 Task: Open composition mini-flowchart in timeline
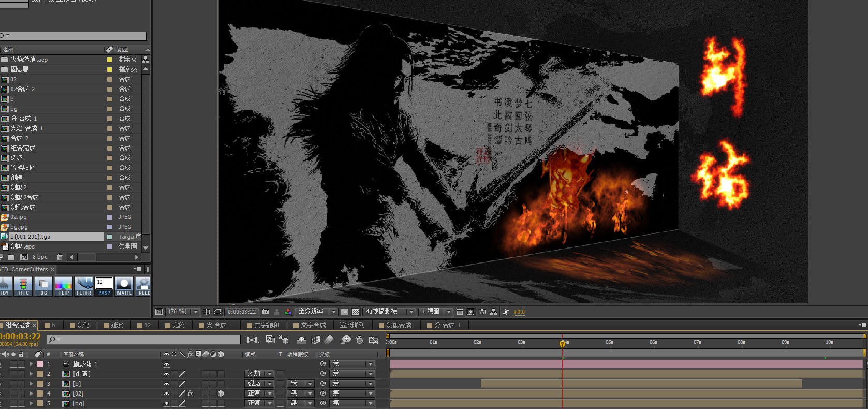click(x=253, y=340)
